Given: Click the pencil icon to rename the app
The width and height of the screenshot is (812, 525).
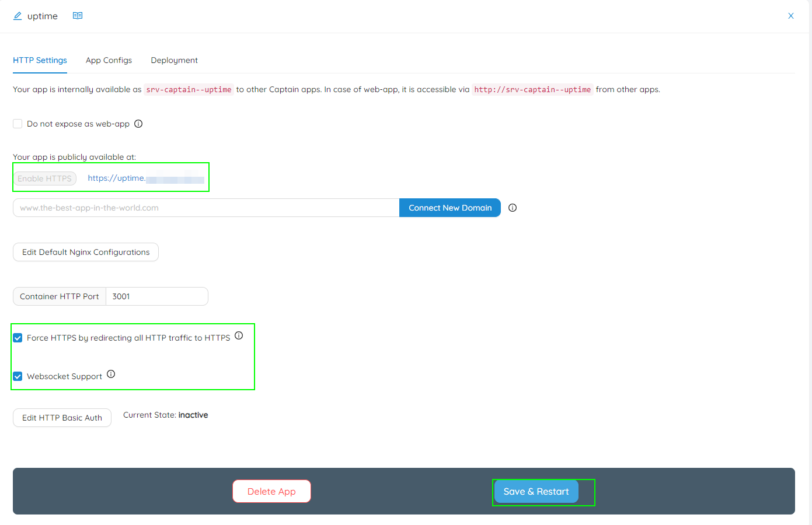Looking at the screenshot, I should click(x=17, y=16).
